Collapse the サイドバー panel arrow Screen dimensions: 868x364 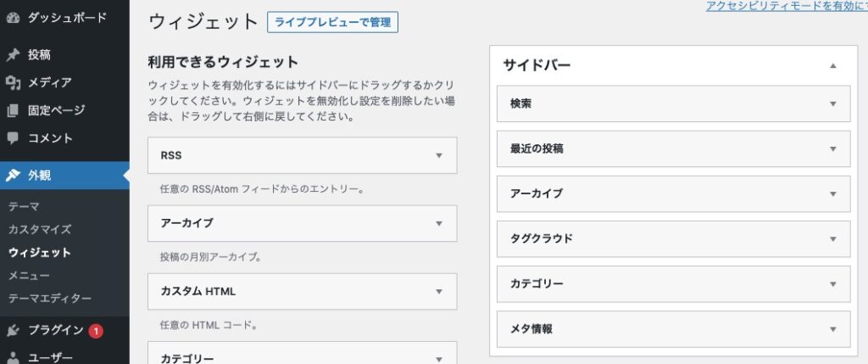point(833,66)
